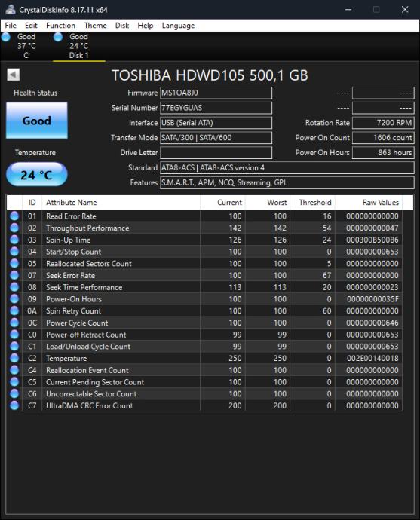Open the Disk menu
This screenshot has width=420, height=520.
click(122, 26)
